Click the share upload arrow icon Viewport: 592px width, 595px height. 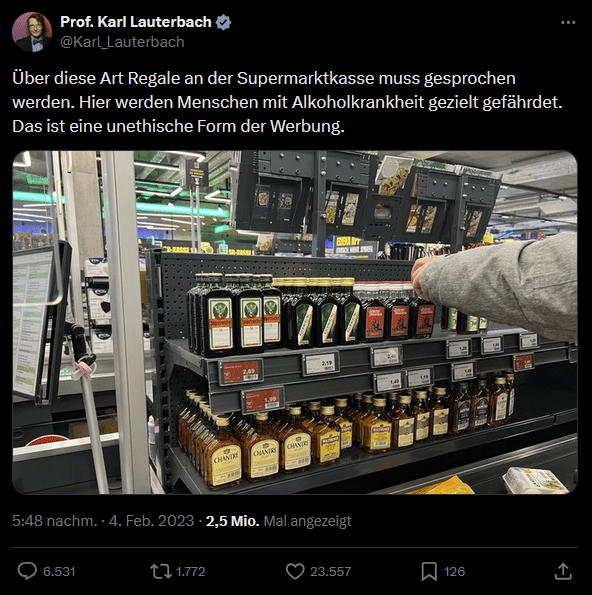(x=563, y=571)
